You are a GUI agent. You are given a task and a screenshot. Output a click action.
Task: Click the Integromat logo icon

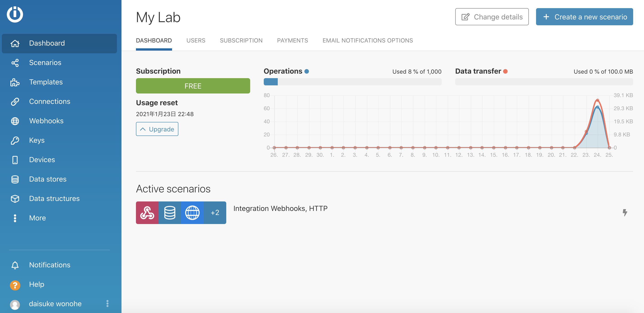(x=15, y=14)
